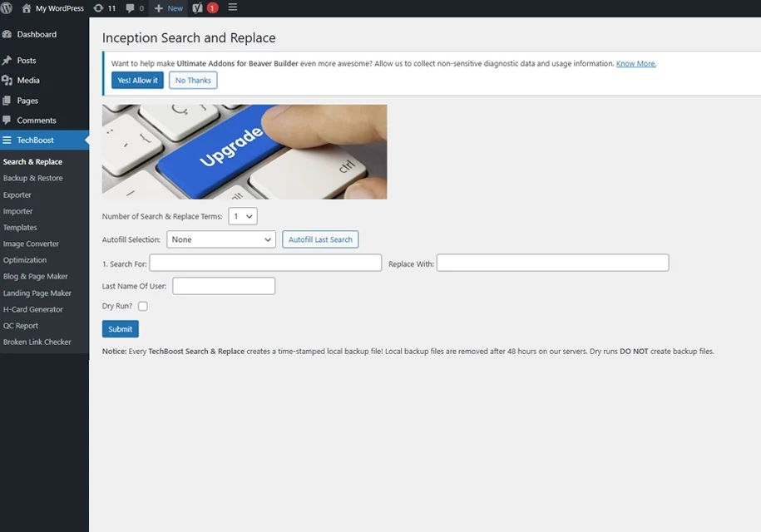The image size is (761, 532).
Task: Open Landing Page Maker submenu item
Action: (x=37, y=293)
